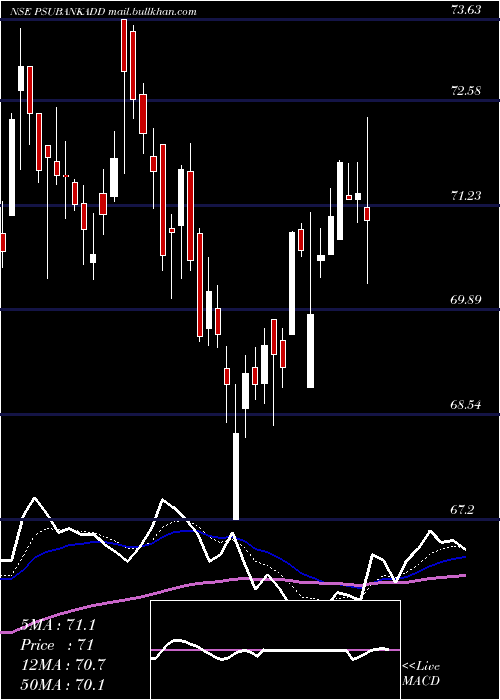Click the 73.63 price level label
Image resolution: width=500 pixels, height=700 pixels.
tap(466, 9)
